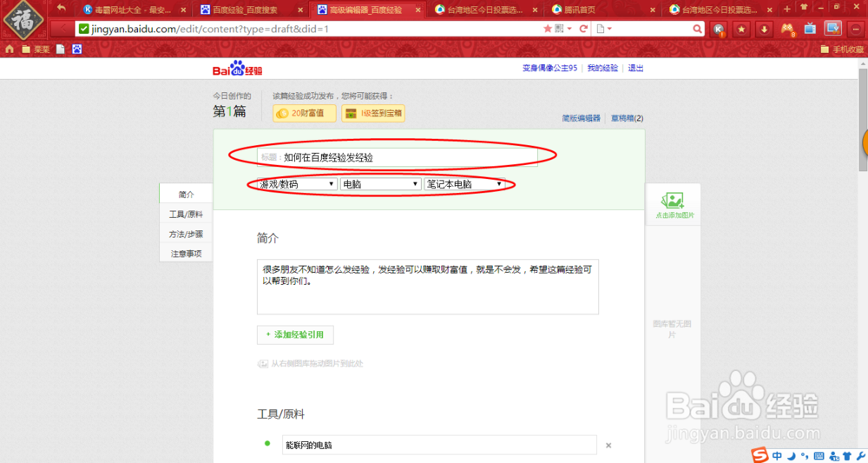Click the address bar URL
Screen dimensions: 868x463
click(x=210, y=29)
